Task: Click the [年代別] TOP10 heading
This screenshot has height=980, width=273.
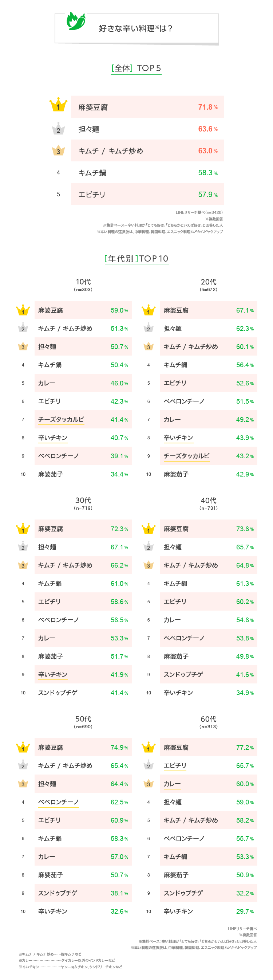Action: (136, 259)
